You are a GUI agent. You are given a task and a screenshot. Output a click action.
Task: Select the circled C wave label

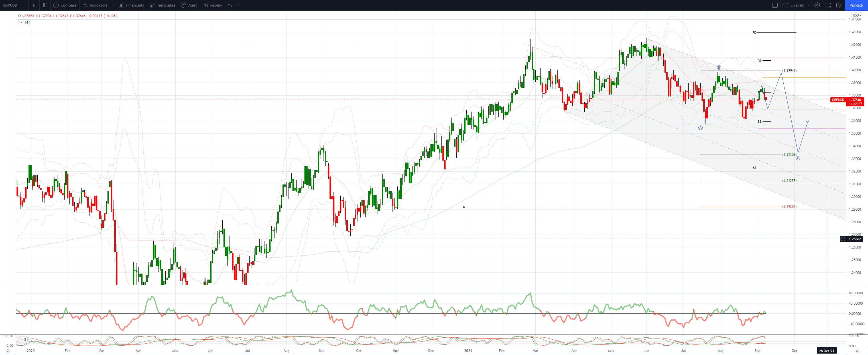(798, 158)
